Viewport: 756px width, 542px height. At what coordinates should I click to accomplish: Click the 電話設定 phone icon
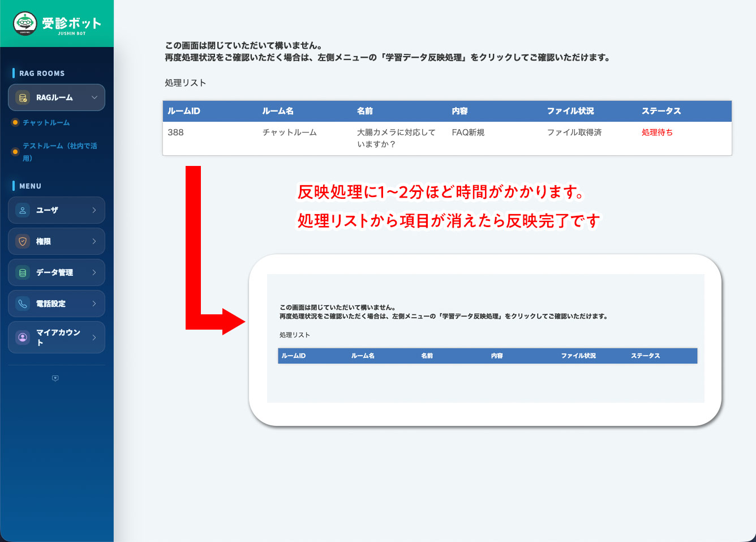click(x=23, y=304)
